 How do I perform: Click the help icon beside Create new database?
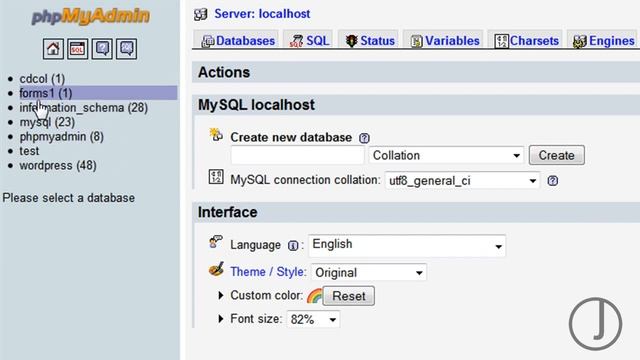tap(364, 138)
